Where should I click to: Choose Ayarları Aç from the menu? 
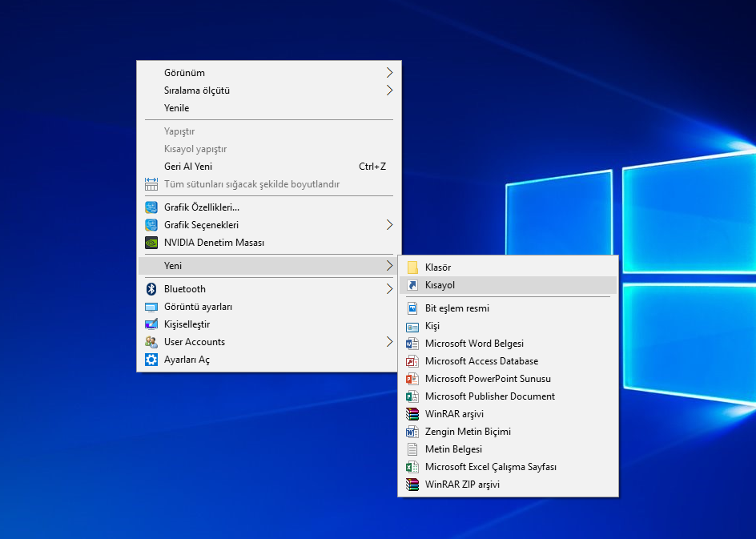tap(269, 360)
